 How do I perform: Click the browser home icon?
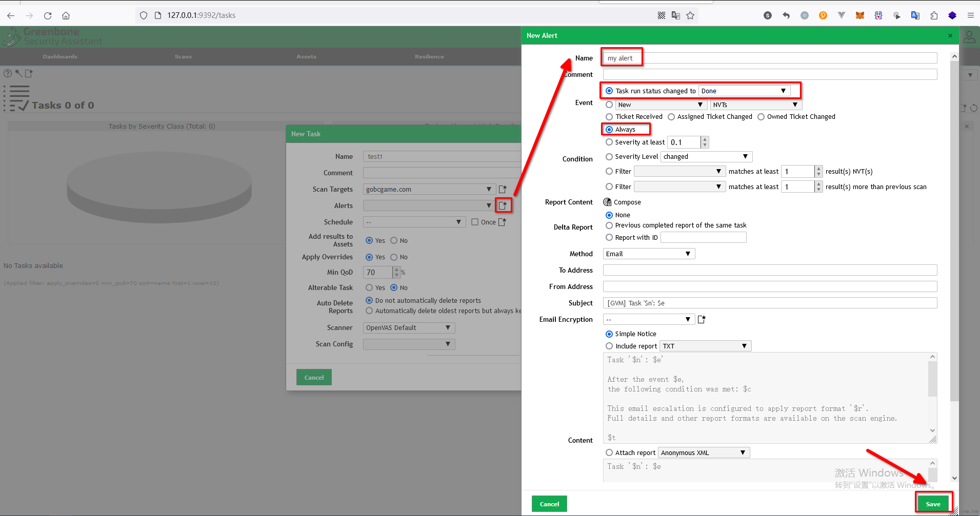pos(66,15)
